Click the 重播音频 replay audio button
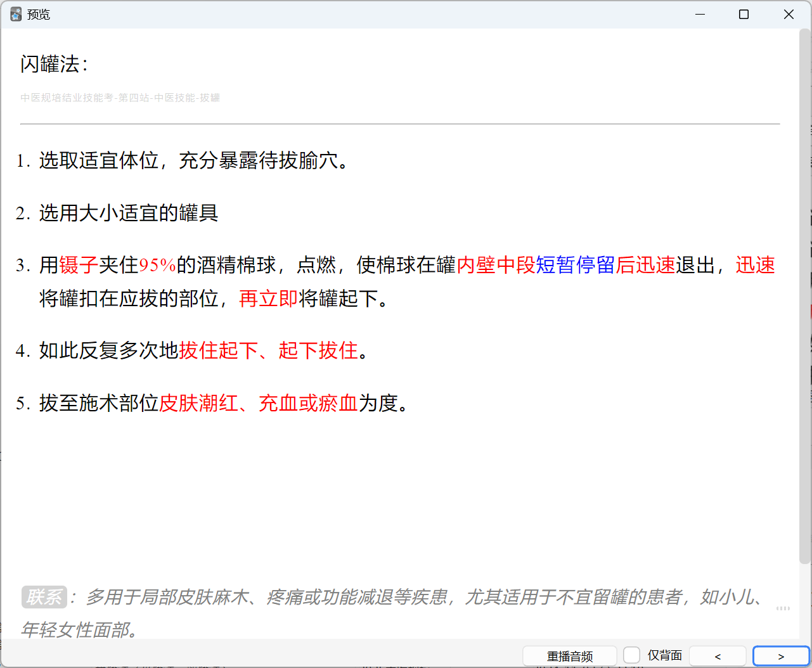 point(569,656)
